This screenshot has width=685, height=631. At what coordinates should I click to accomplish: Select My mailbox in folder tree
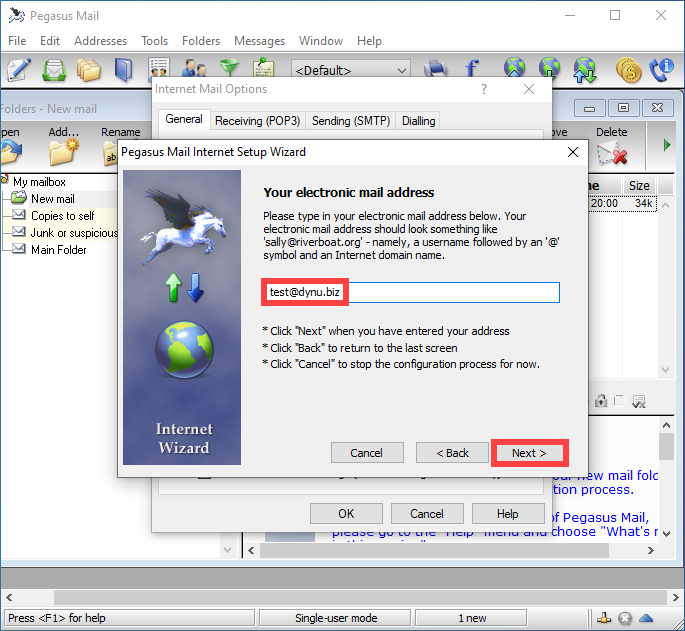[39, 182]
